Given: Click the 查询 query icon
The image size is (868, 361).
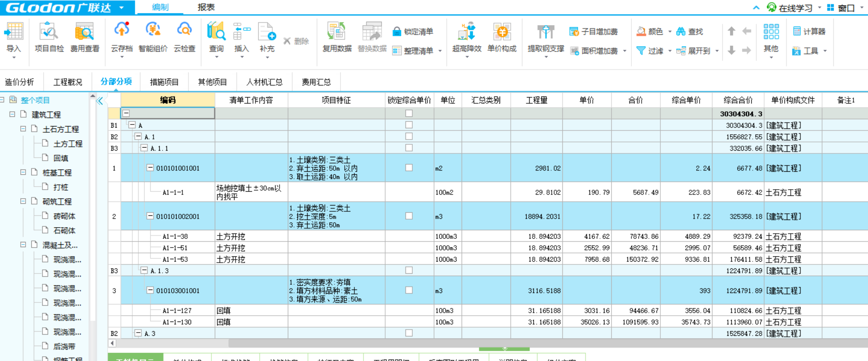Looking at the screenshot, I should (x=216, y=31).
